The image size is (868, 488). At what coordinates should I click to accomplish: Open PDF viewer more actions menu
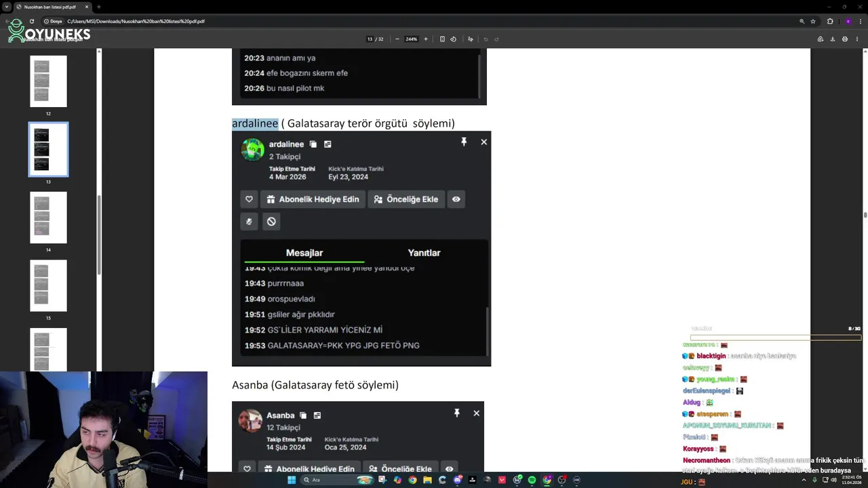point(857,39)
